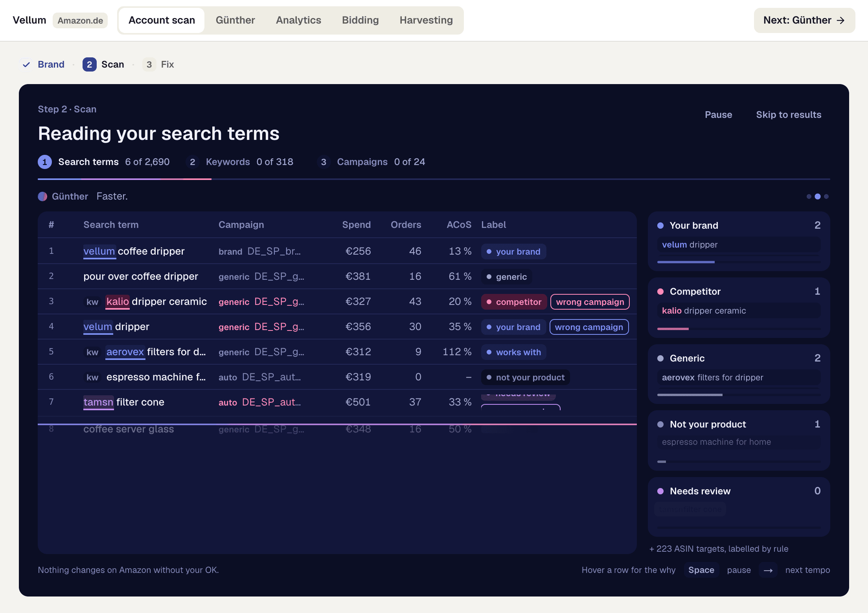Click the scan progress bar
This screenshot has width=868, height=613.
tap(434, 179)
